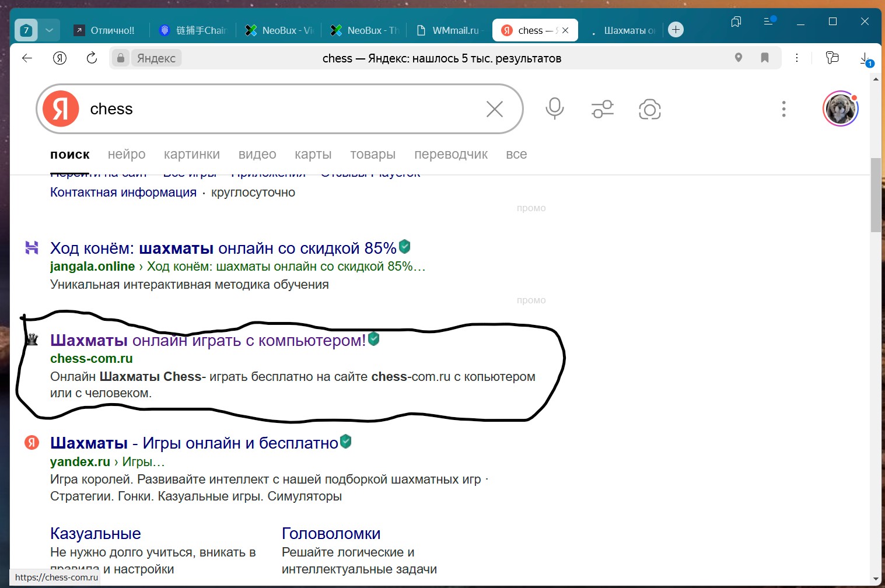Image resolution: width=885 pixels, height=588 pixels.
Task: Click the Яндекс label in address bar
Action: tap(156, 58)
